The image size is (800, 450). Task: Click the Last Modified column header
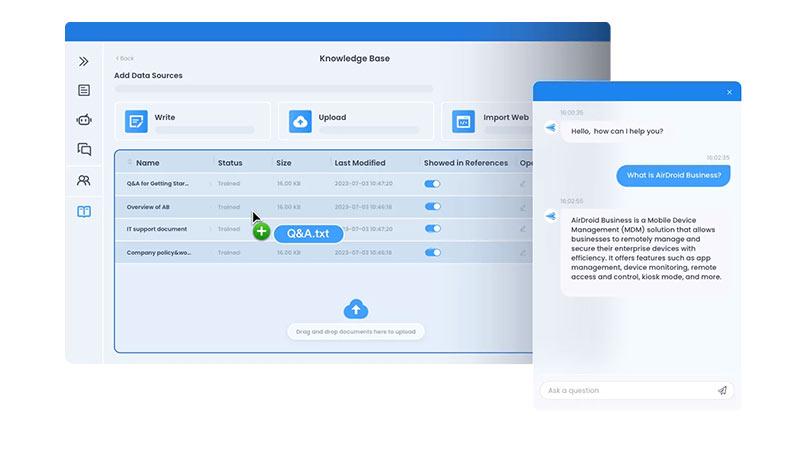point(360,163)
